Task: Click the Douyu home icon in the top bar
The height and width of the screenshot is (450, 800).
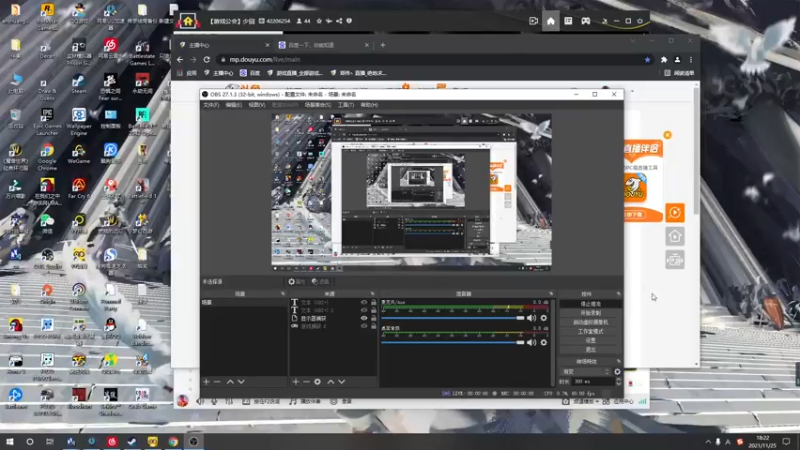Action: click(551, 21)
